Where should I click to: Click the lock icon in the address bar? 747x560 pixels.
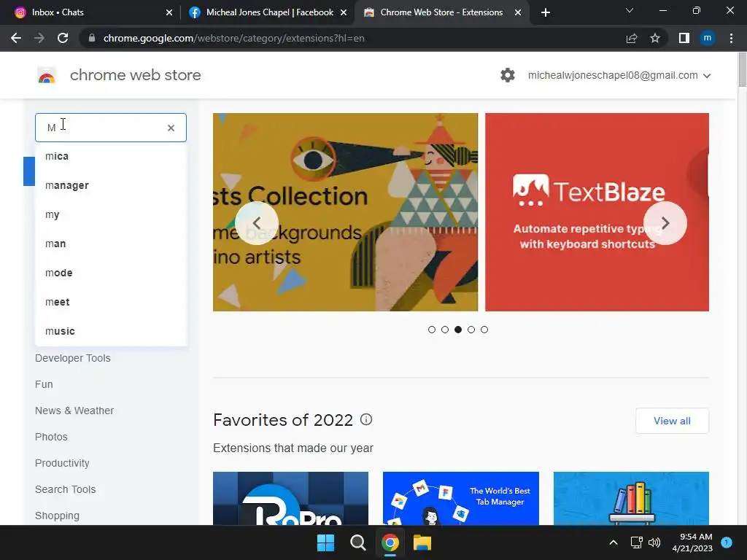pos(92,38)
